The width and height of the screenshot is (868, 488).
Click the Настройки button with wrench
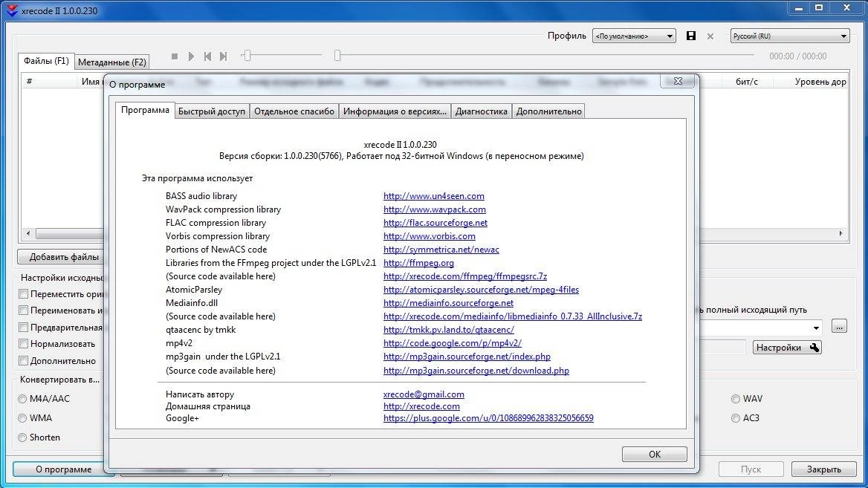point(787,348)
